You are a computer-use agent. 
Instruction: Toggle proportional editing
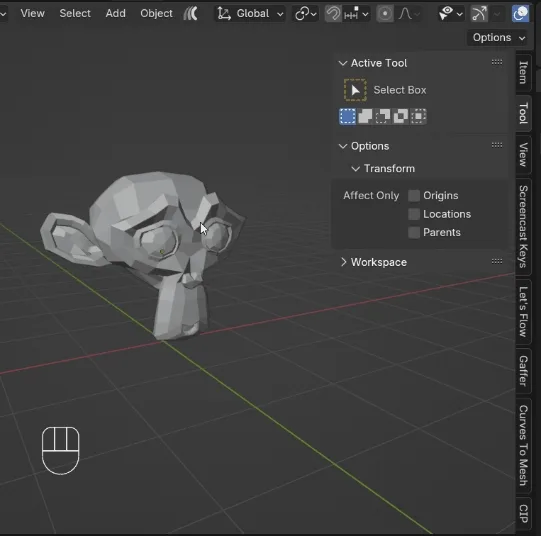pyautogui.click(x=385, y=14)
